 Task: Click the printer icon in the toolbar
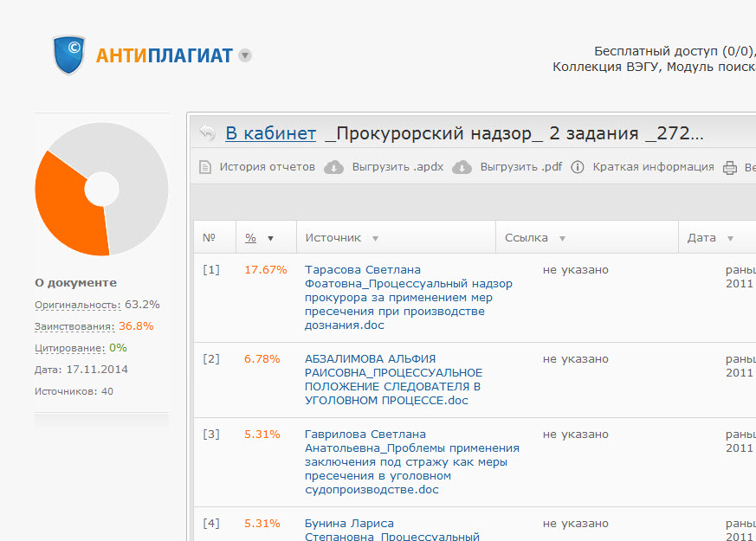pyautogui.click(x=730, y=168)
